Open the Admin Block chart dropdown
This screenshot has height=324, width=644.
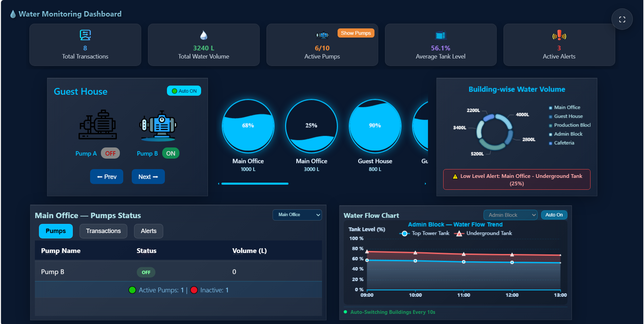point(510,215)
